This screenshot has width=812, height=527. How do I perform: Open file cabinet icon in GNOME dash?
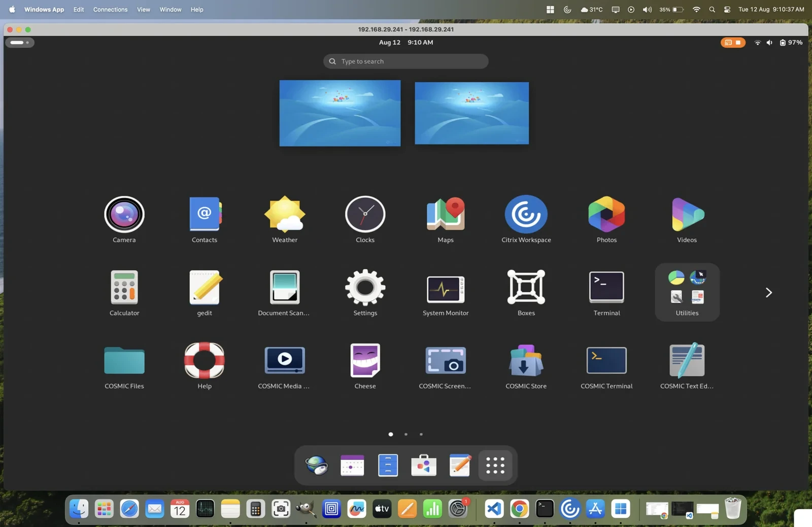(388, 465)
